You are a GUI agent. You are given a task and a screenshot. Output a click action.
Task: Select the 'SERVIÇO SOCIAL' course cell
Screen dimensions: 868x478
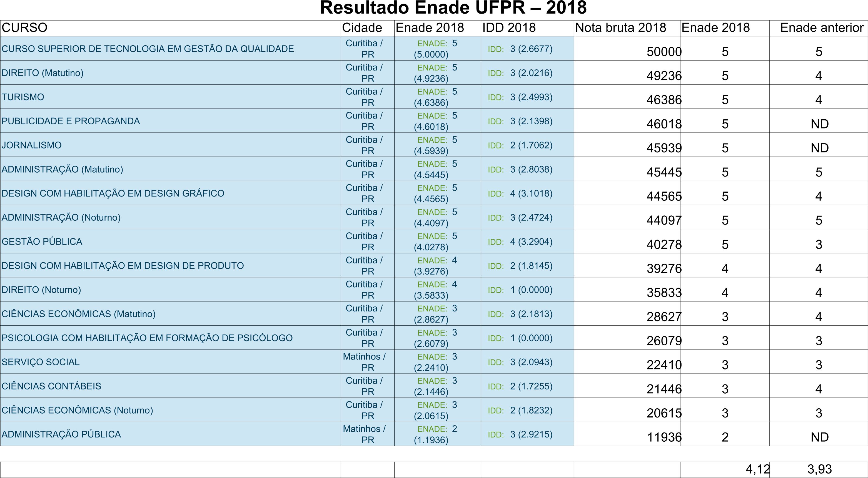click(171, 362)
